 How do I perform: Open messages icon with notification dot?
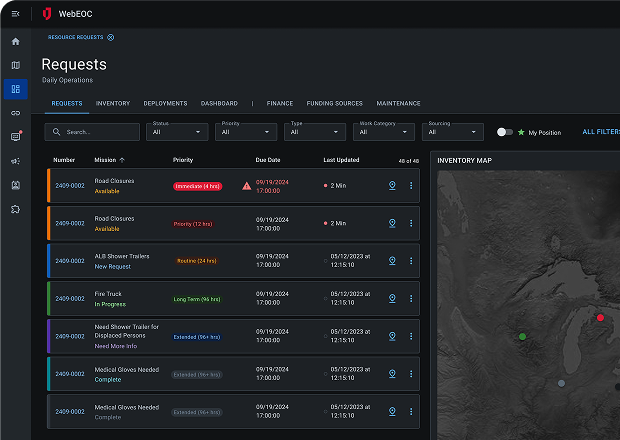[15, 137]
